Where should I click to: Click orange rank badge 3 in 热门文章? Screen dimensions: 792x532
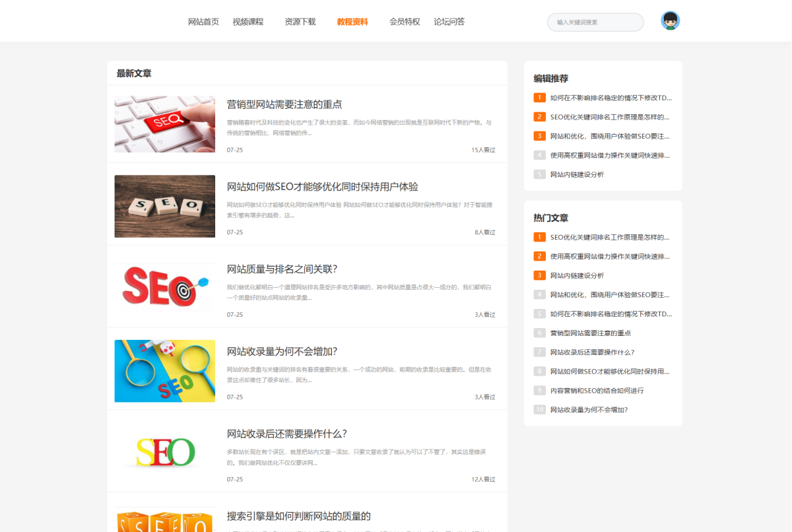(540, 275)
